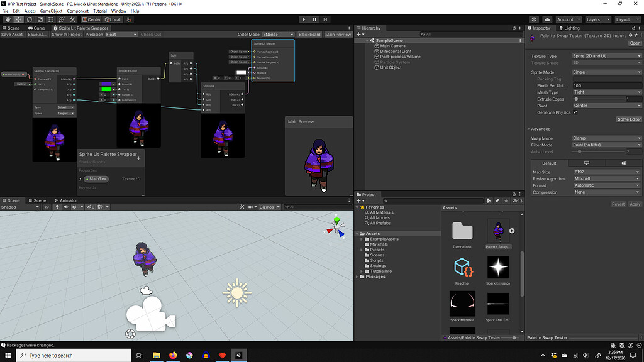The height and width of the screenshot is (362, 644).
Task: Open the Texture Type dropdown
Action: [x=606, y=55]
